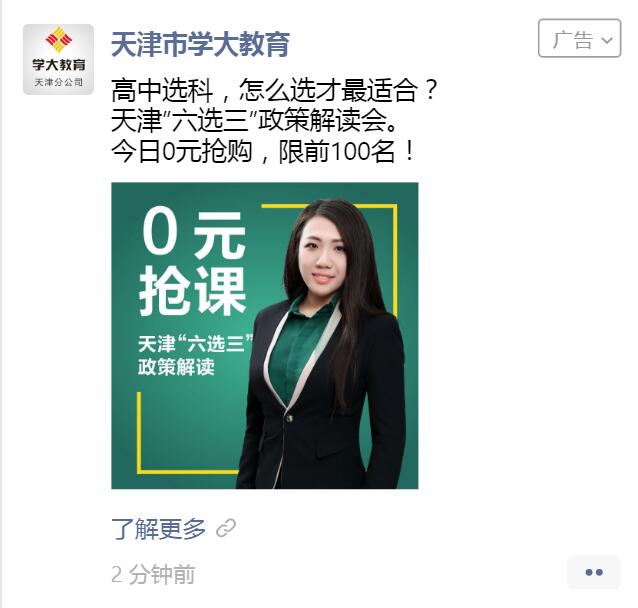Click 学大教育 wordmark inside the avatar
638x608 pixels.
(x=59, y=64)
